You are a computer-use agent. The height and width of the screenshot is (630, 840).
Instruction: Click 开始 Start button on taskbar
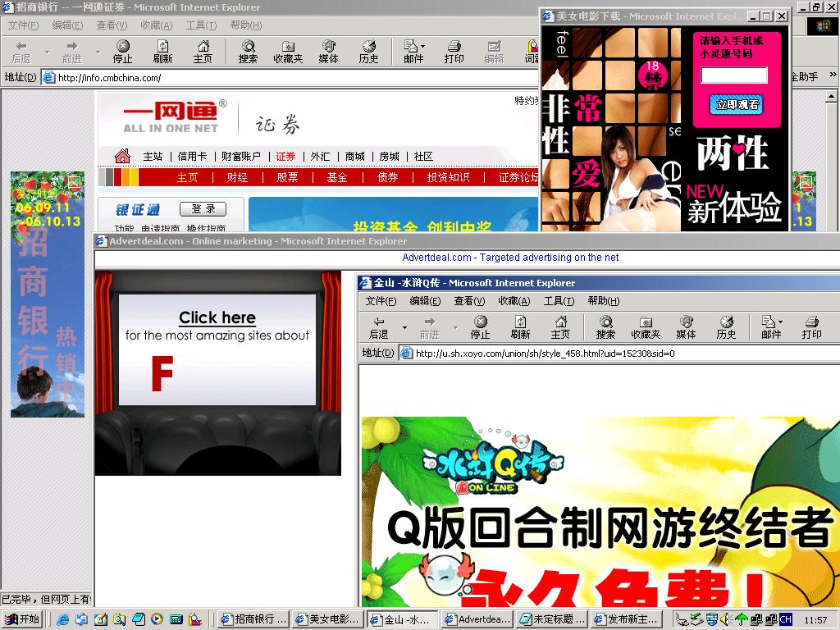tap(22, 619)
